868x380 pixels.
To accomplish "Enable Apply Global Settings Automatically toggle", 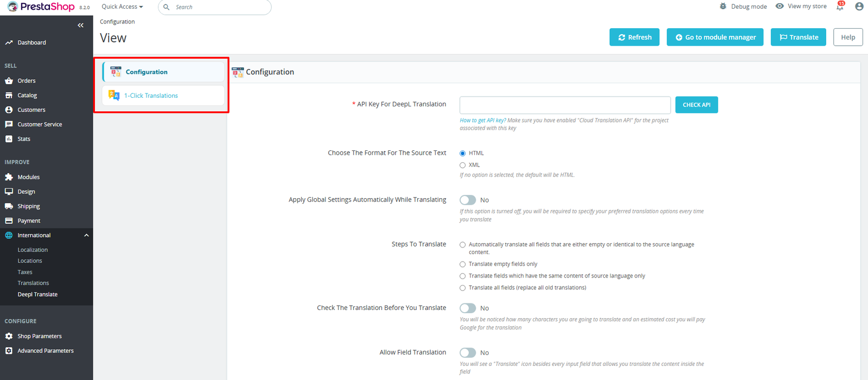I will [468, 200].
